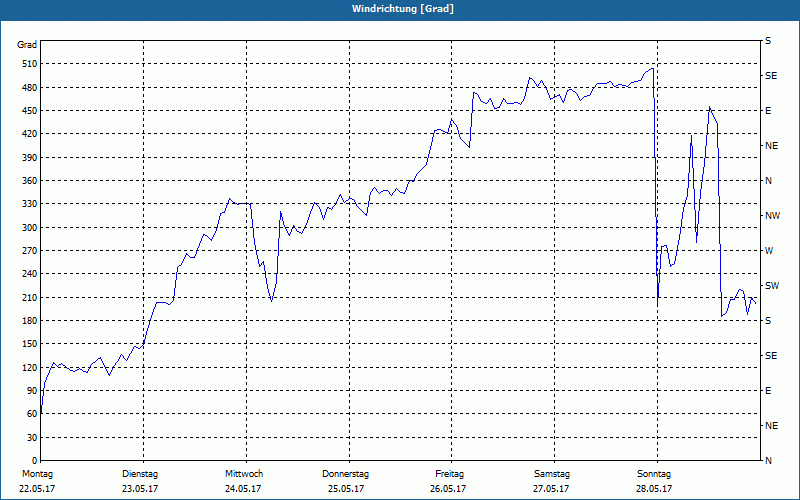
Task: Click the "Dienstag" day label
Action: click(140, 474)
